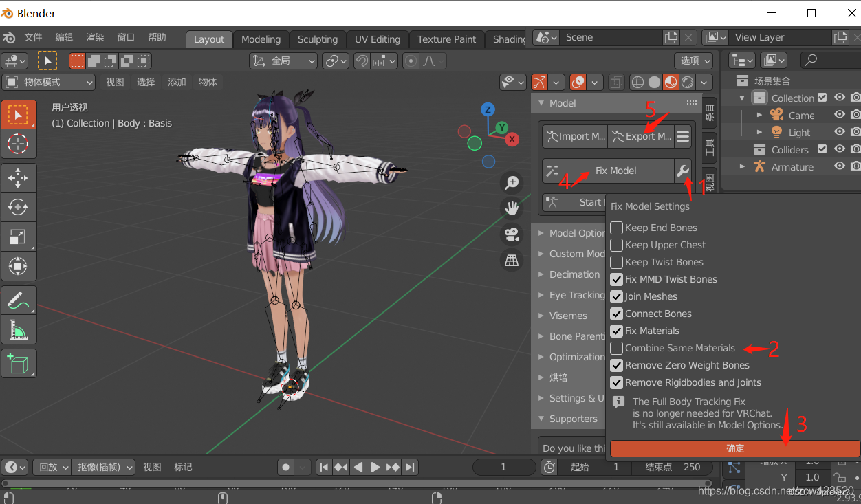Jump to the timeline end frame
Screen dimensions: 861x504
point(410,467)
